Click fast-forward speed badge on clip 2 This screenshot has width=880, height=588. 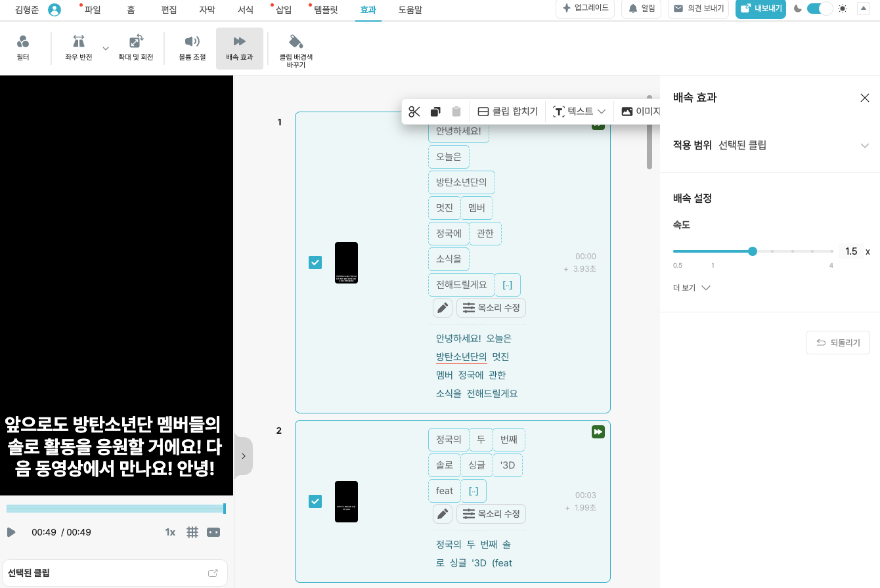pos(598,432)
